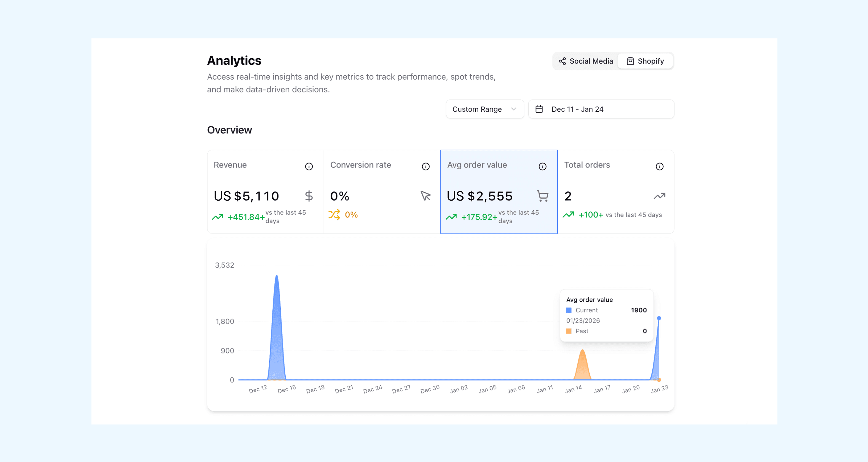Click the Custom Range chevron arrow
Screen dimensions: 868x462
(513, 109)
